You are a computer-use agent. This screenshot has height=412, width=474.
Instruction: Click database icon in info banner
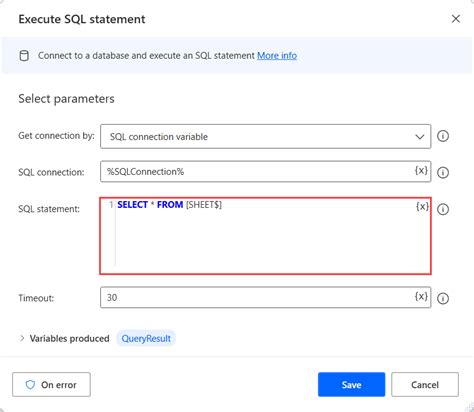coord(24,56)
